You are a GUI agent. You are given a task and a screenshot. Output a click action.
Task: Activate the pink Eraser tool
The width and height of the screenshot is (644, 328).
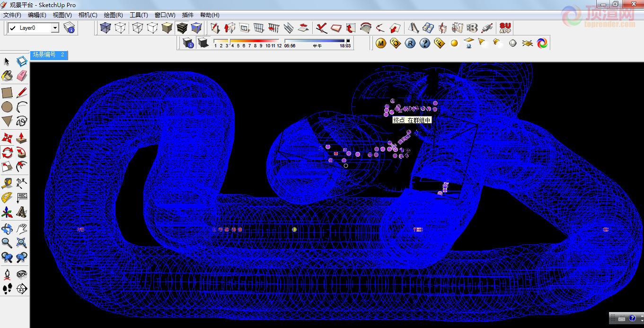pyautogui.click(x=21, y=76)
